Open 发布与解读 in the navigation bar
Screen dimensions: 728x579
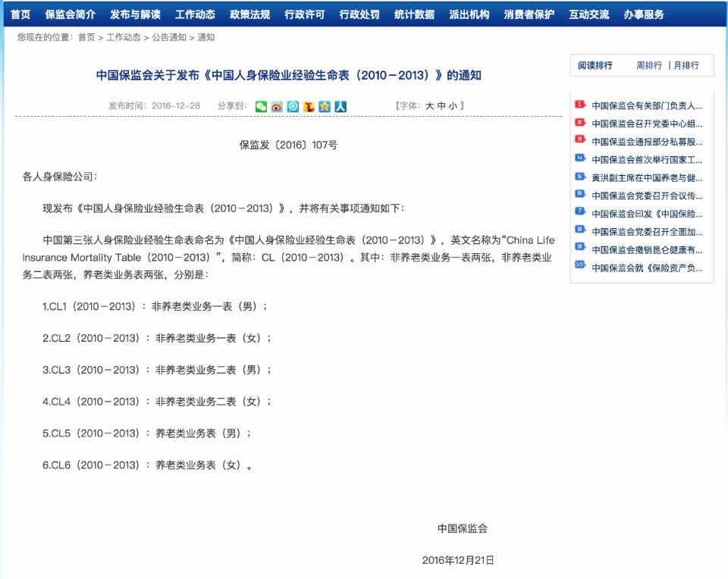135,14
